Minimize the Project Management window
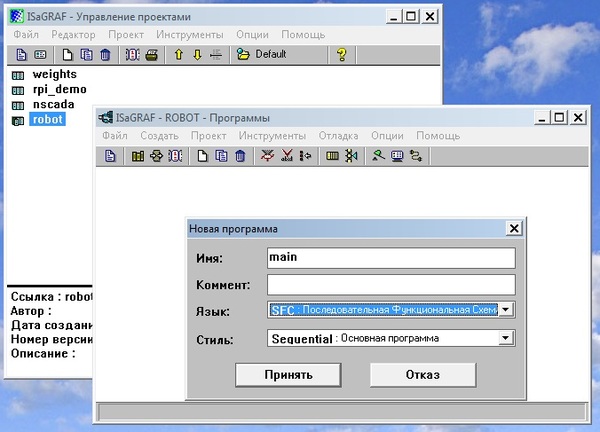The height and width of the screenshot is (432, 600). pos(393,16)
